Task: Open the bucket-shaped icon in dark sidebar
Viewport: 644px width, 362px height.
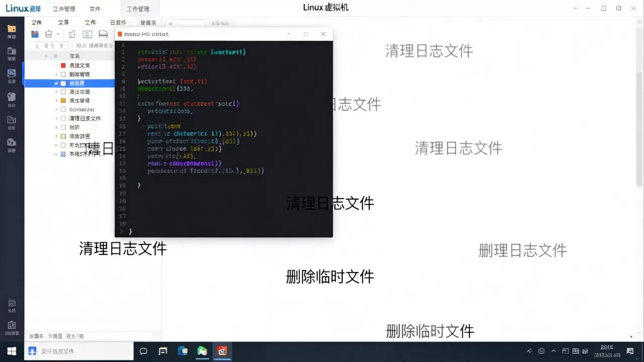Action: tap(12, 97)
